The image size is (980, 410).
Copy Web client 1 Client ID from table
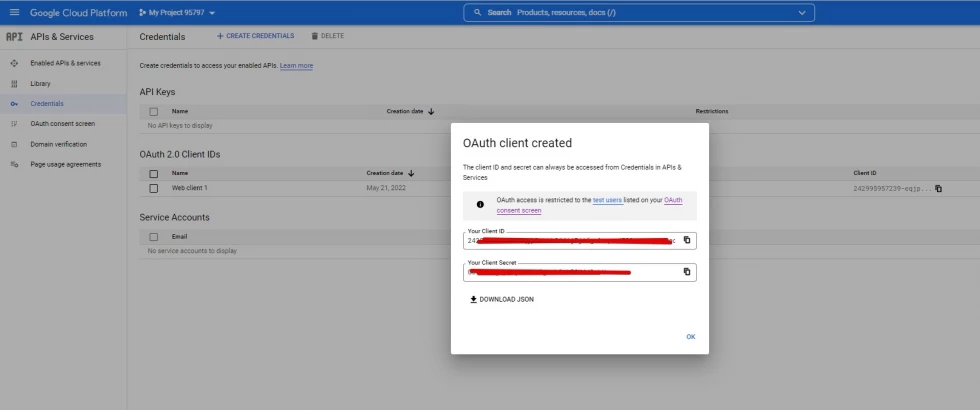(938, 188)
